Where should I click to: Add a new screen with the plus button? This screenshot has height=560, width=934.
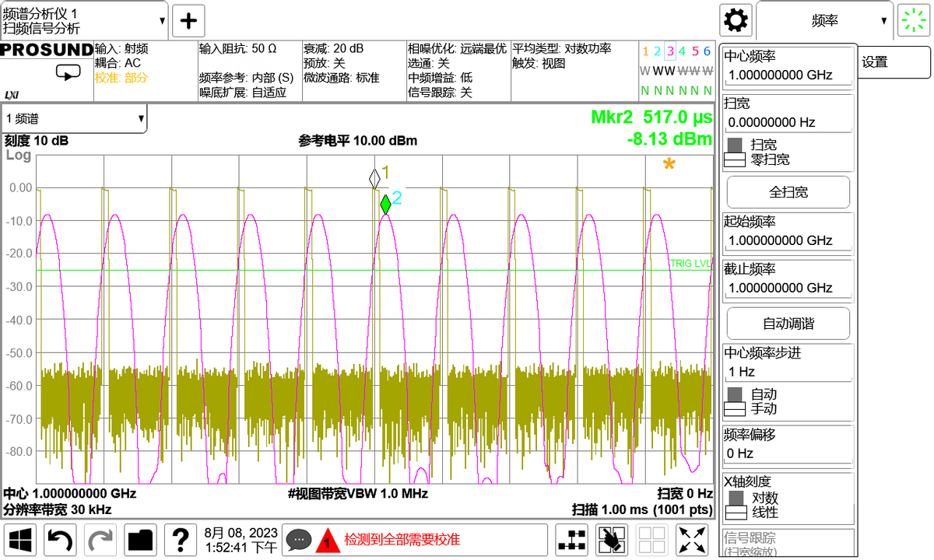click(x=188, y=20)
